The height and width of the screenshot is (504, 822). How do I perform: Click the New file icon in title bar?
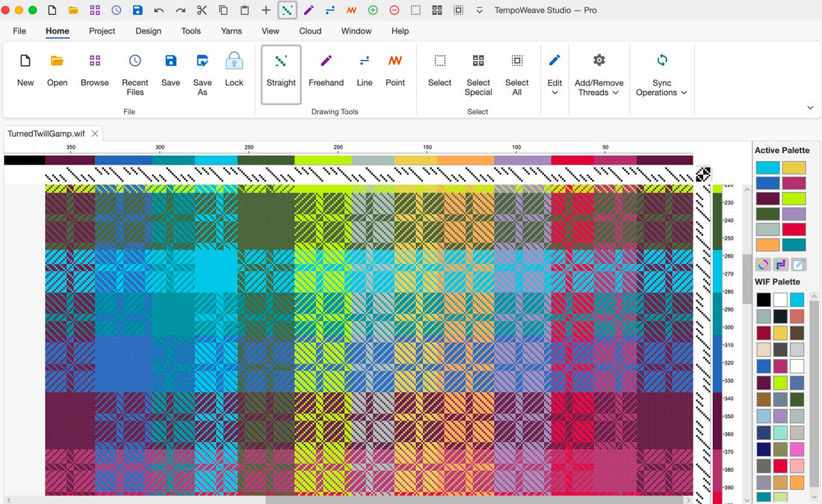coord(52,10)
